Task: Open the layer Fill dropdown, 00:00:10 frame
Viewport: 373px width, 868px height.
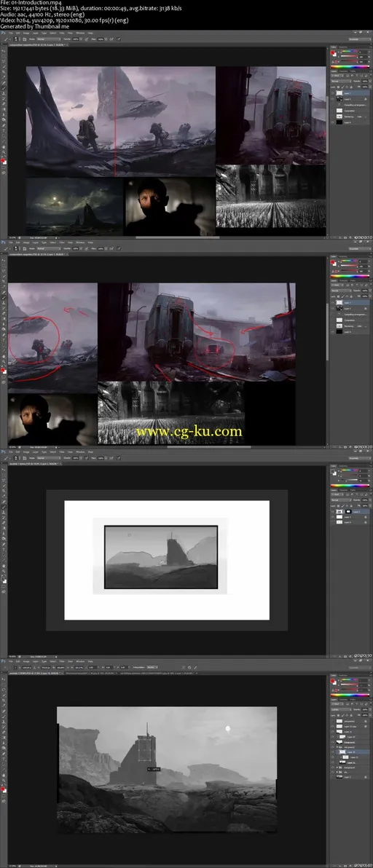Action: tap(370, 87)
